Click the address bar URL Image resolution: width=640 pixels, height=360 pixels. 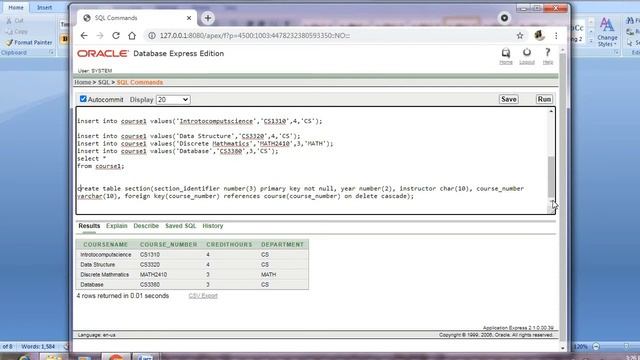click(255, 36)
